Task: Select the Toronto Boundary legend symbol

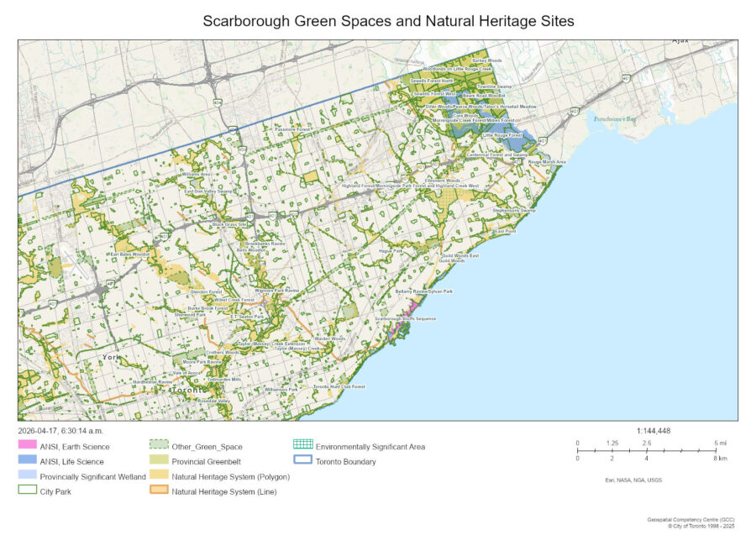Action: pos(303,461)
